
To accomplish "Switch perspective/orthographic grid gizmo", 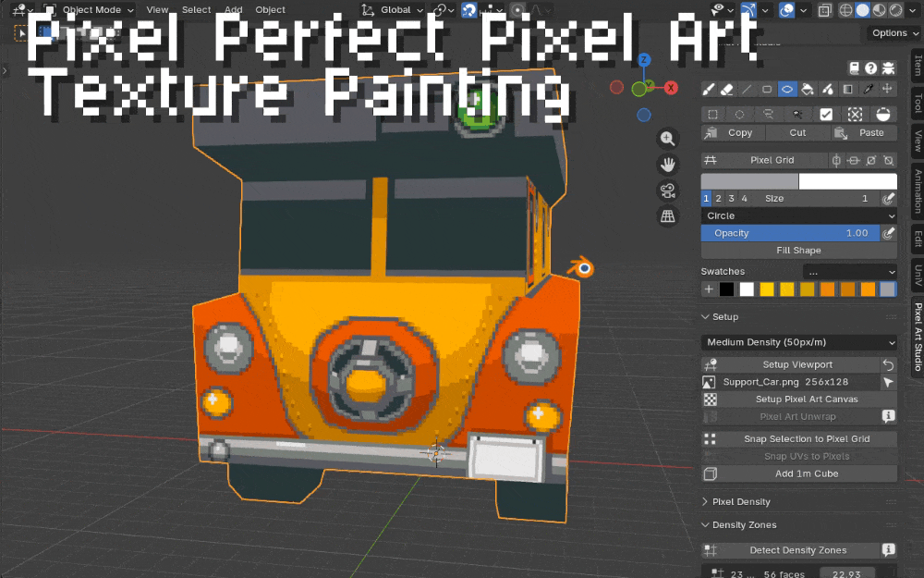I will tap(668, 216).
